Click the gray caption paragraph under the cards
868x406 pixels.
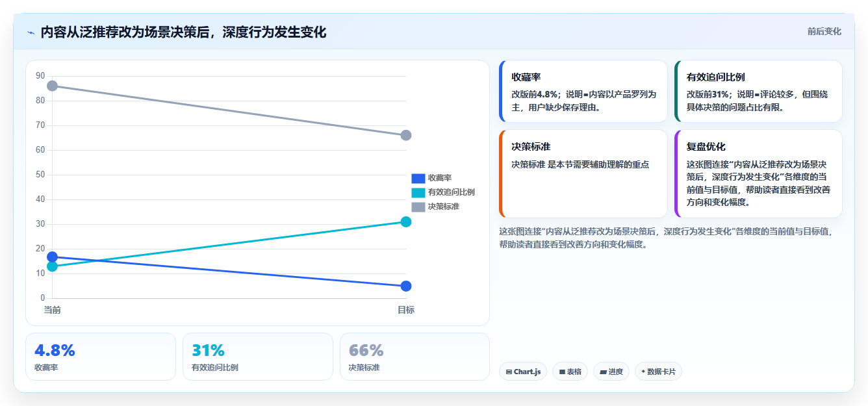667,238
